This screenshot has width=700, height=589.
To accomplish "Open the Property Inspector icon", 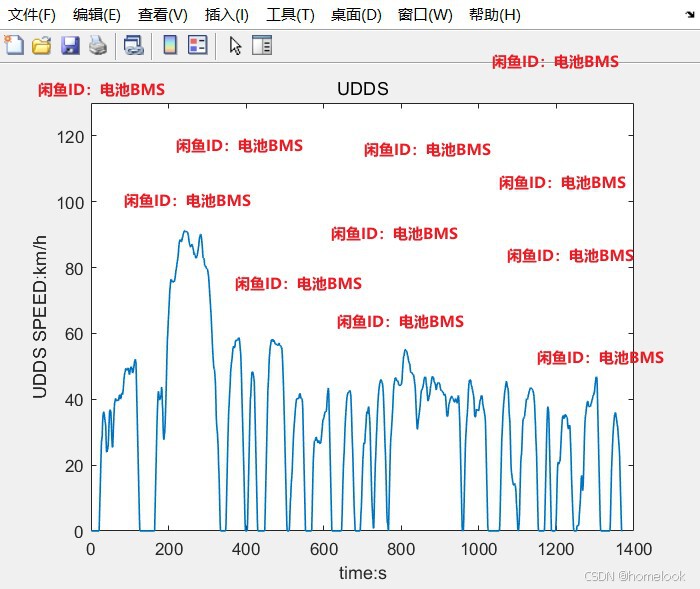I will (262, 45).
